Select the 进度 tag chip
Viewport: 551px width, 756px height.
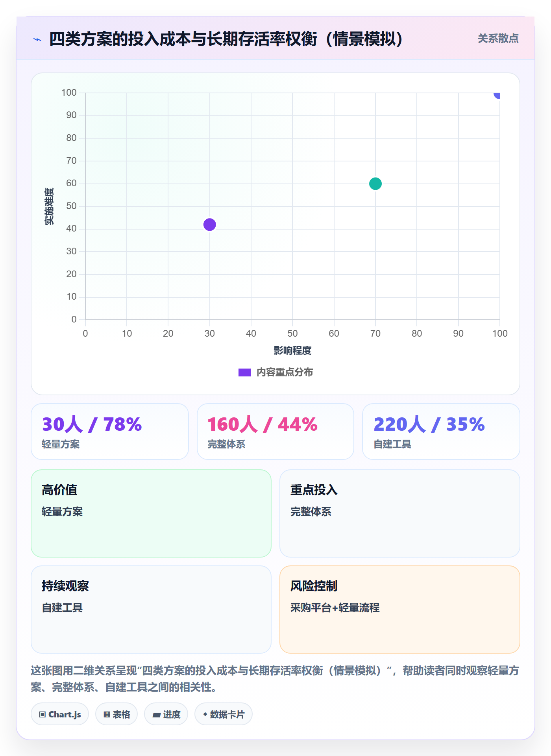166,714
